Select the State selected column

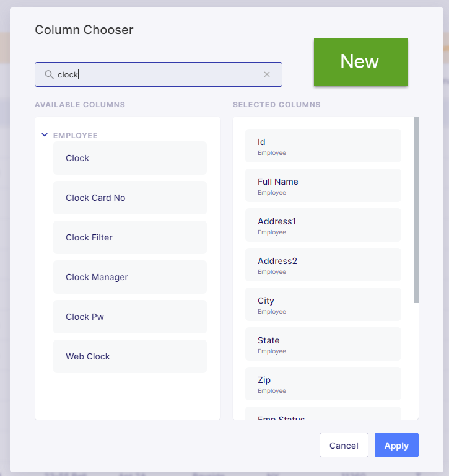coord(323,344)
